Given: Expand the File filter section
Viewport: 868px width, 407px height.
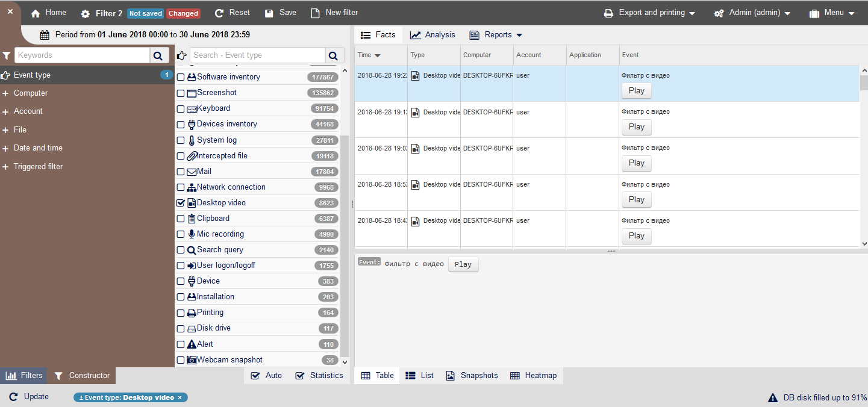Looking at the screenshot, I should tap(87, 130).
